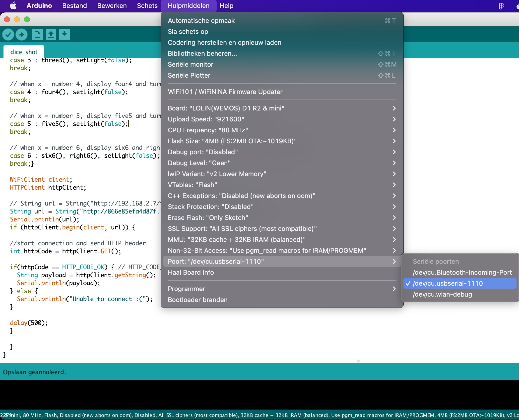Viewport: 519px width, 420px height.
Task: Open the Bewerken menu
Action: (x=112, y=6)
